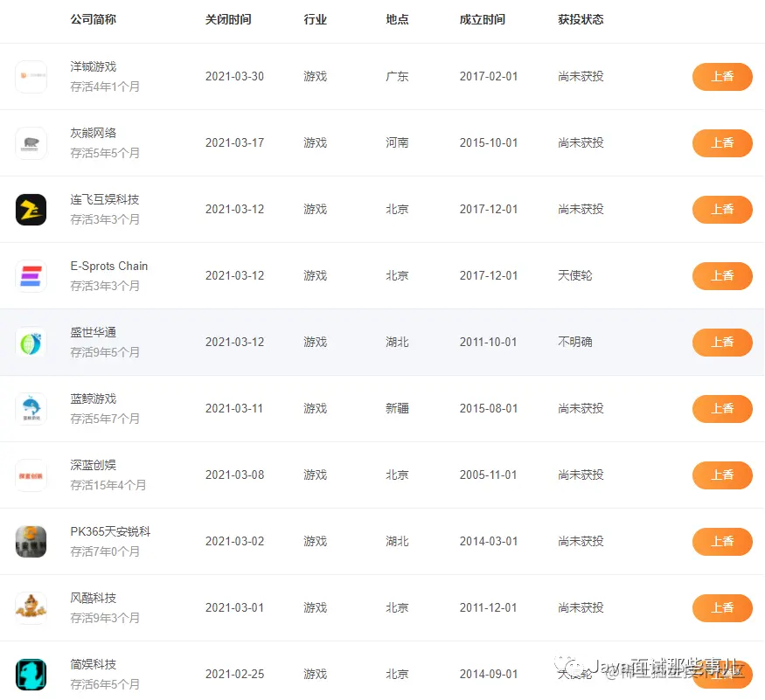This screenshot has height=700, width=765.
Task: Click 上香 for 洋铖游戏
Action: pyautogui.click(x=722, y=77)
